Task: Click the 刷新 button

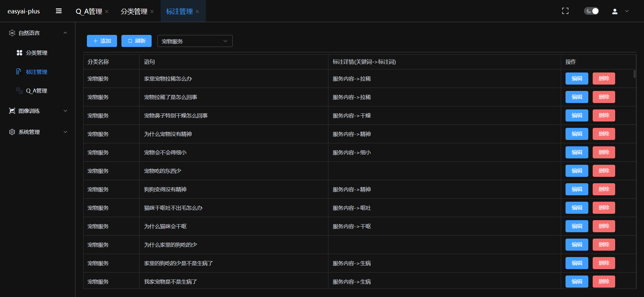Action: point(137,41)
